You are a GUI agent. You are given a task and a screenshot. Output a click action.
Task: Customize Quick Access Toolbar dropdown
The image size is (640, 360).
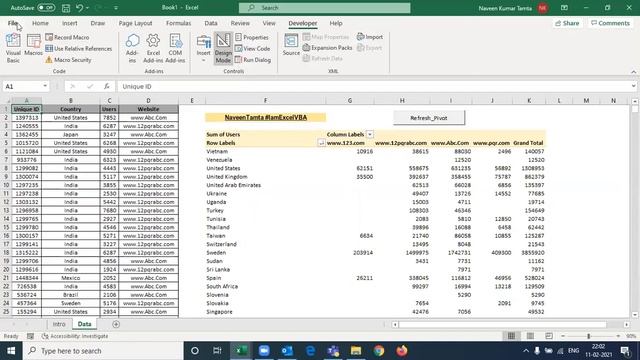(x=116, y=8)
